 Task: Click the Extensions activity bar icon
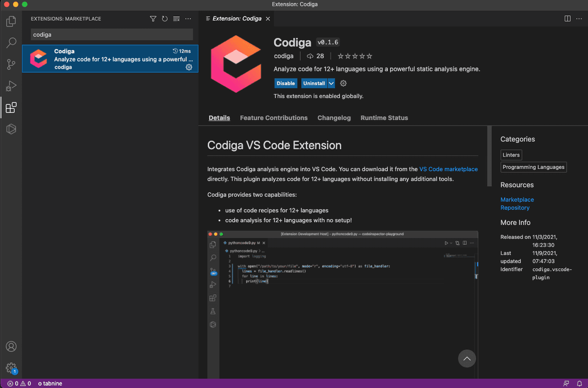point(11,108)
